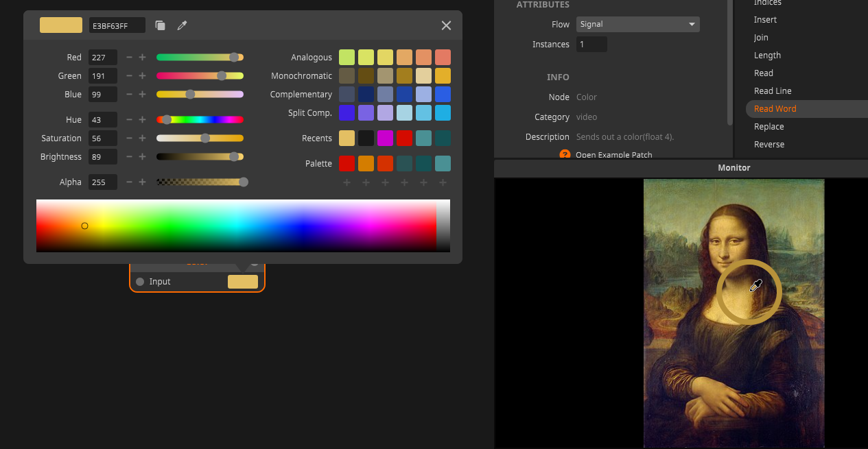Pick the bright blue last Complementary swatch
The height and width of the screenshot is (449, 868).
pos(443,95)
